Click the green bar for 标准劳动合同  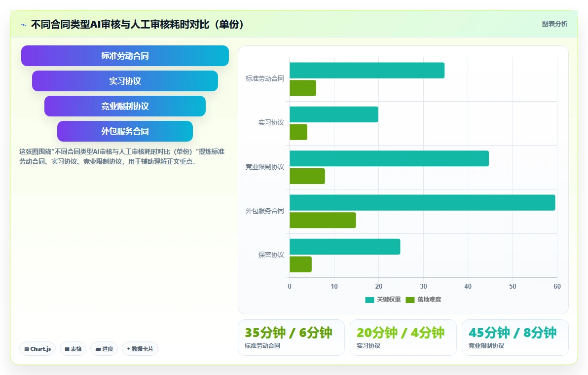[303, 88]
